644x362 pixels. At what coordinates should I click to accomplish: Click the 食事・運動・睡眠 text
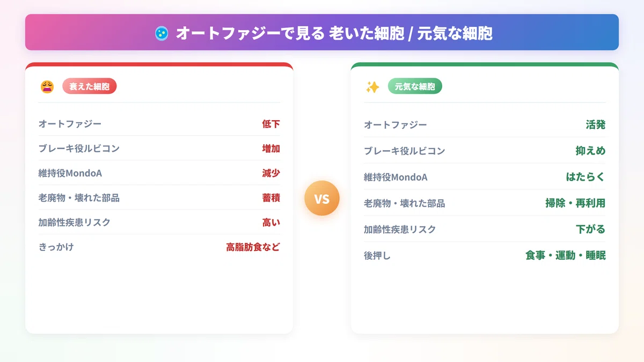pyautogui.click(x=566, y=256)
